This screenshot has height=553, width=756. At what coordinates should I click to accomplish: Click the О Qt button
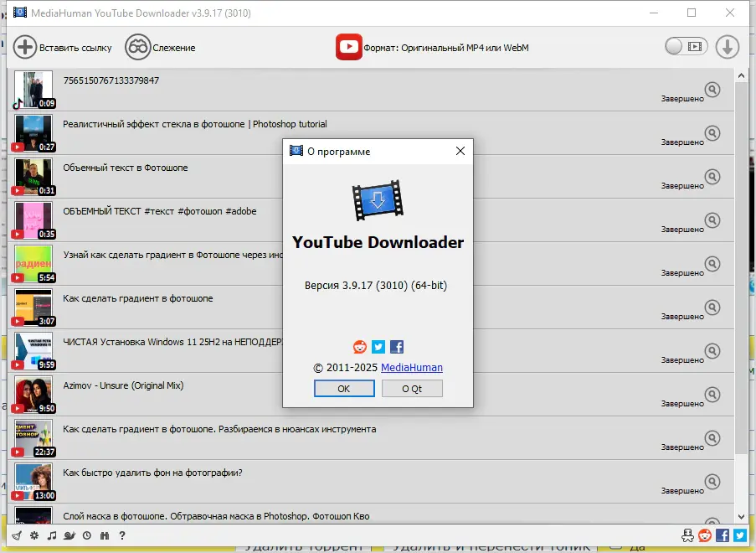[x=412, y=389]
